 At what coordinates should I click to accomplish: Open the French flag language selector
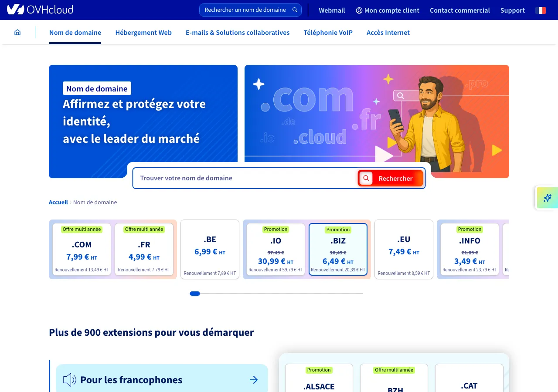(540, 10)
